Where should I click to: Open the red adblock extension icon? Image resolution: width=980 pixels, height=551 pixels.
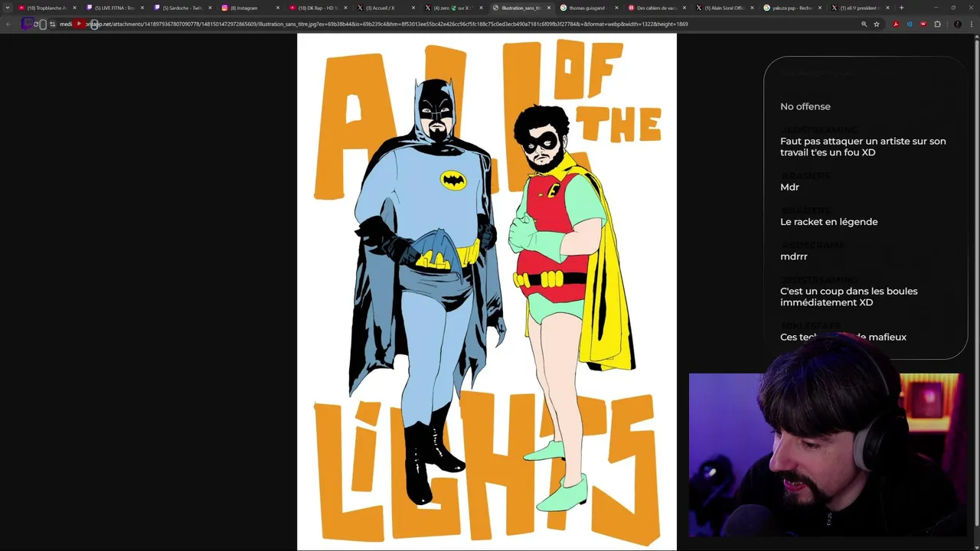(923, 24)
